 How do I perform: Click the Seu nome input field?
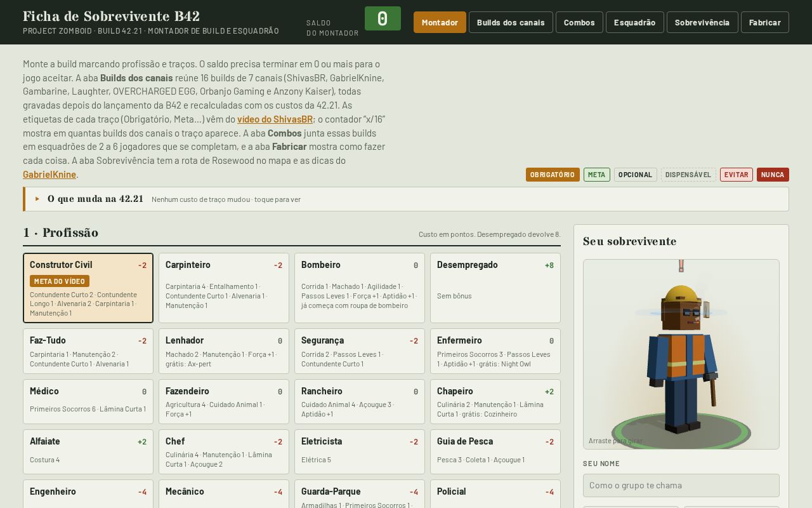[681, 485]
